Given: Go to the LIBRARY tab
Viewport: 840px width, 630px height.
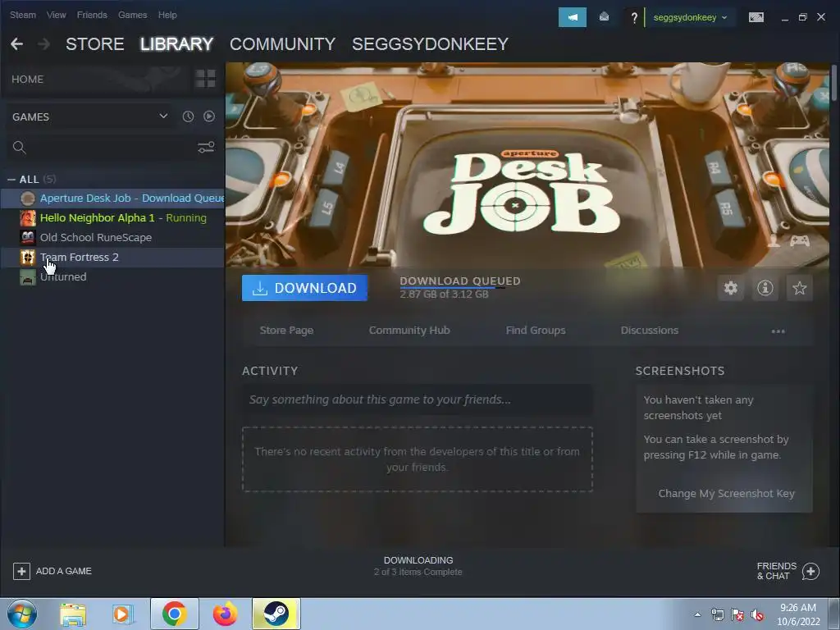Looking at the screenshot, I should point(177,44).
